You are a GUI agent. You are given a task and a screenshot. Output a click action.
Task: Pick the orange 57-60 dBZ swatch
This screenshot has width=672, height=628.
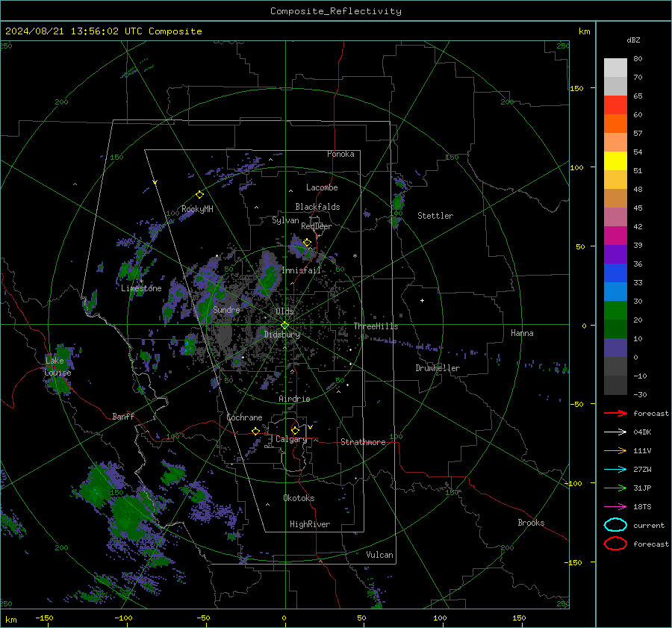pyautogui.click(x=615, y=124)
